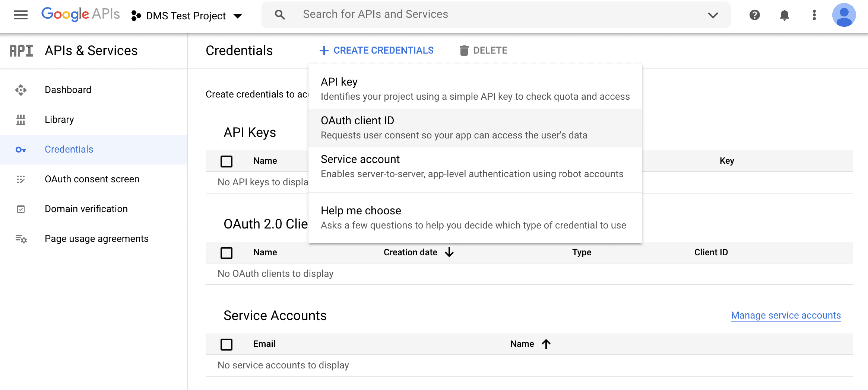
Task: Click 'No OAuth clients to display' text
Action: click(x=275, y=274)
